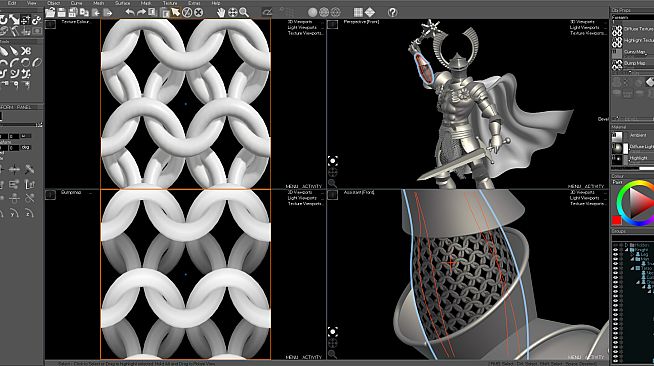Click Texture Viewports in Texture Colour viewport
This screenshot has width=654, height=366.
[305, 33]
